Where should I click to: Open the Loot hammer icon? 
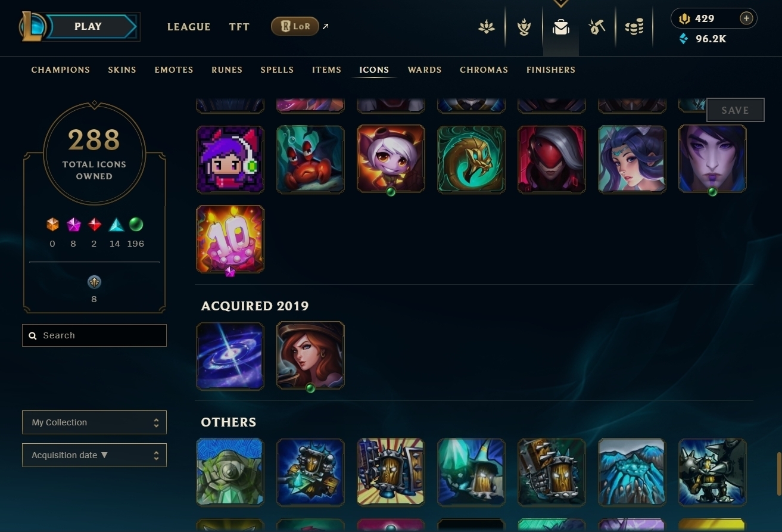point(597,27)
